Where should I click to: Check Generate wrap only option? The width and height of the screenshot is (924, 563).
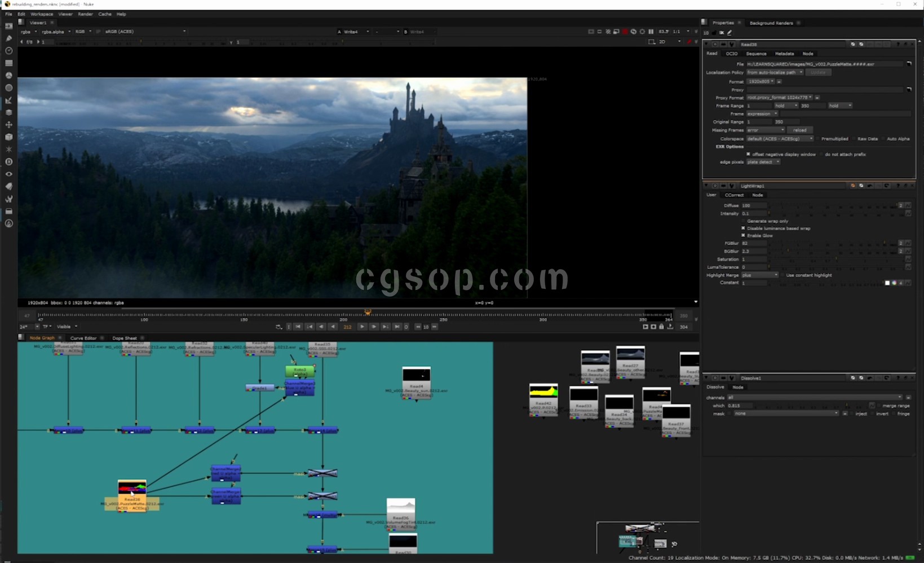[744, 221]
